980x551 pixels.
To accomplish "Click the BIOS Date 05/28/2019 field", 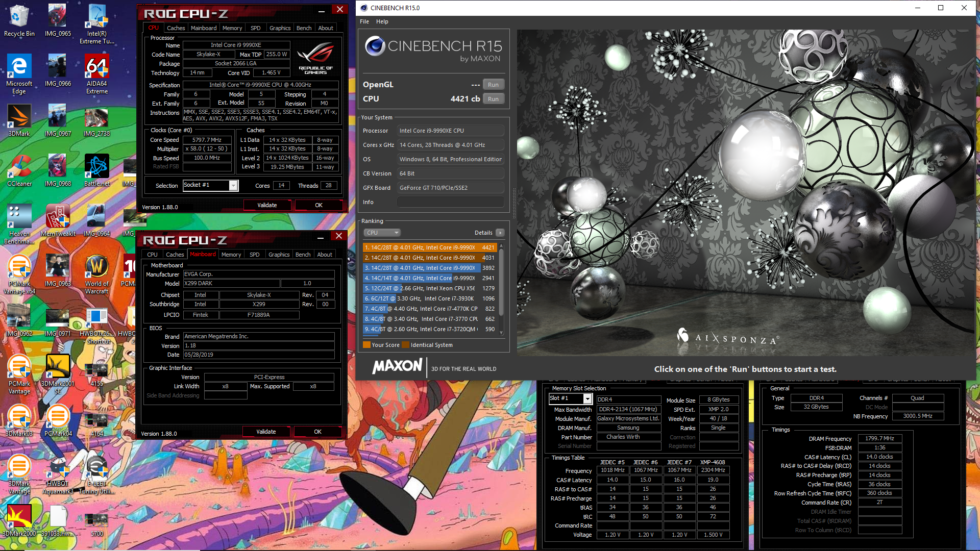I will coord(259,355).
